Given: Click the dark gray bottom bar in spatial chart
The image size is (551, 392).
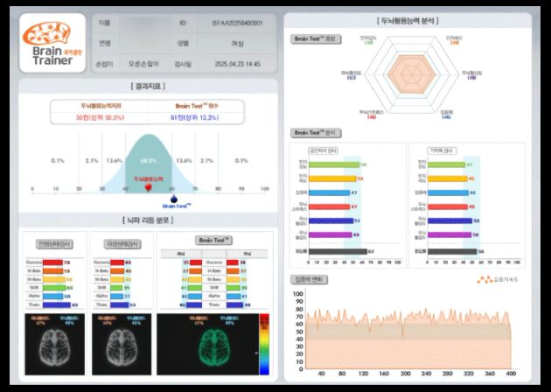Looking at the screenshot, I should point(338,251).
